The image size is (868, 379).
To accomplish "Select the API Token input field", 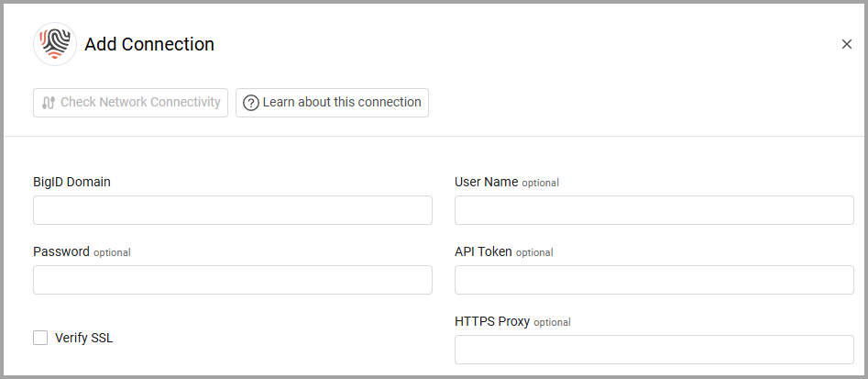I will click(654, 280).
